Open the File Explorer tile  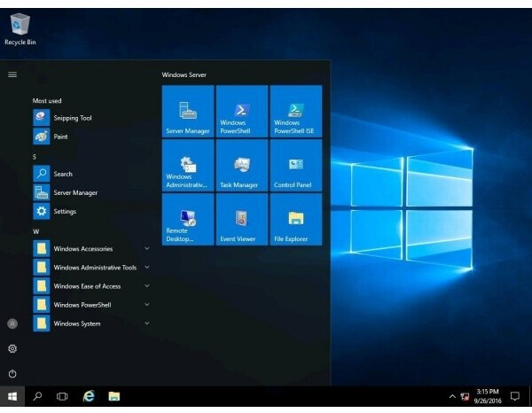295,220
